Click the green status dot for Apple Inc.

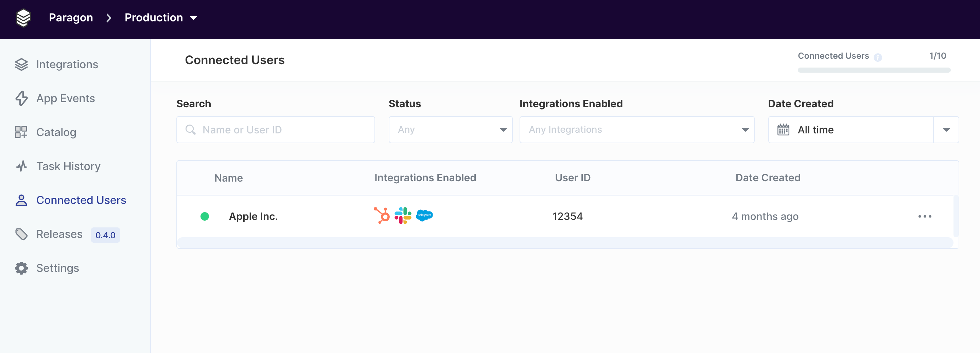[x=205, y=216]
